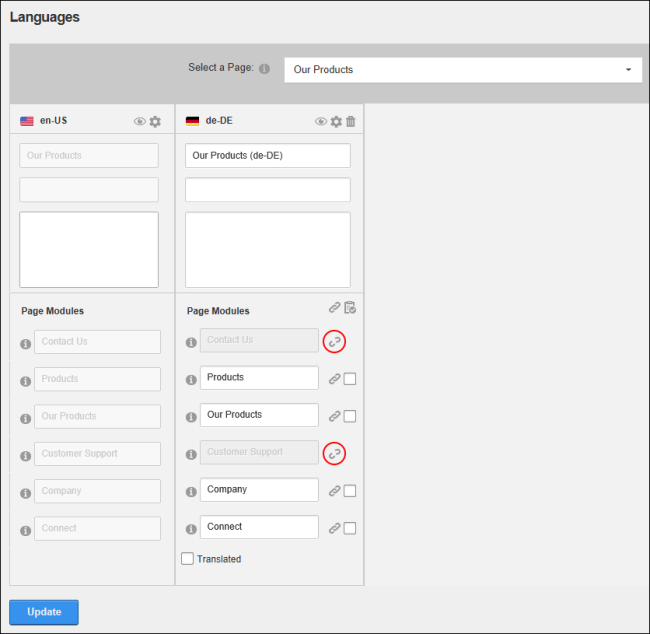Click link icon for de-DE Our Products module
Image resolution: width=650 pixels, height=634 pixels.
[335, 416]
